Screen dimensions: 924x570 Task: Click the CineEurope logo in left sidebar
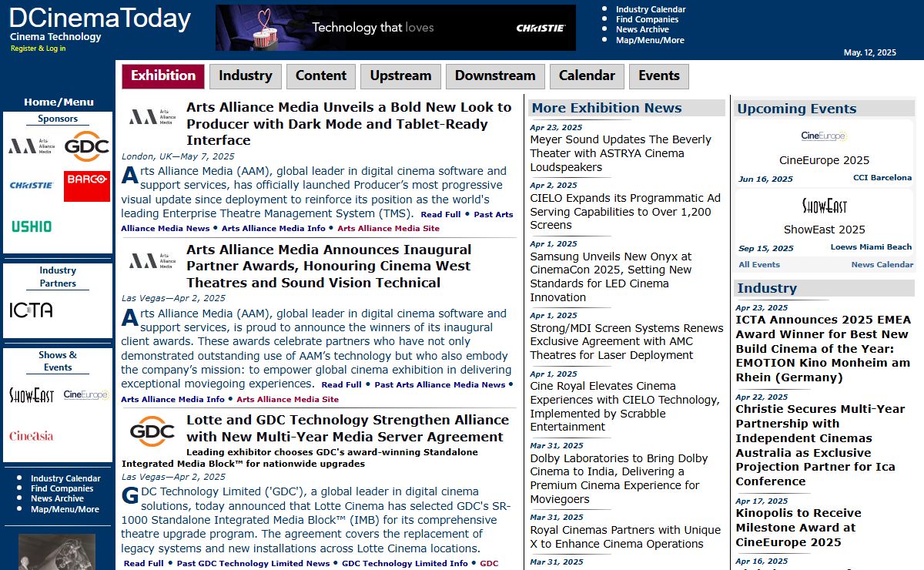point(85,394)
